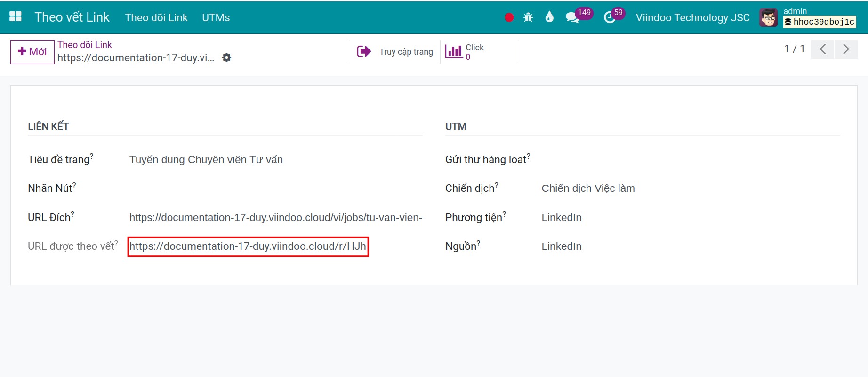Open the Viindoo Technology JSC company switcher
868x377 pixels.
coord(692,17)
